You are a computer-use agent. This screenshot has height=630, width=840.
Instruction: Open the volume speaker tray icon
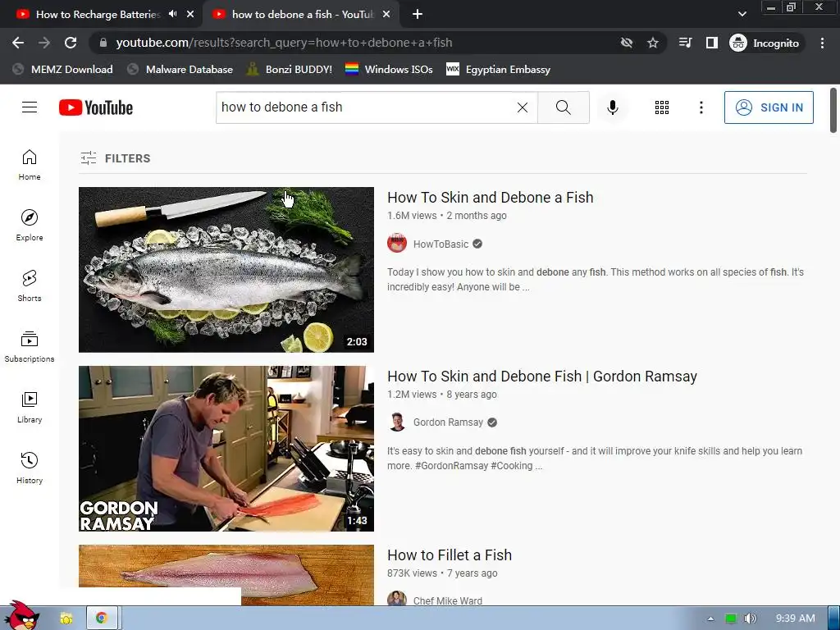tap(751, 619)
